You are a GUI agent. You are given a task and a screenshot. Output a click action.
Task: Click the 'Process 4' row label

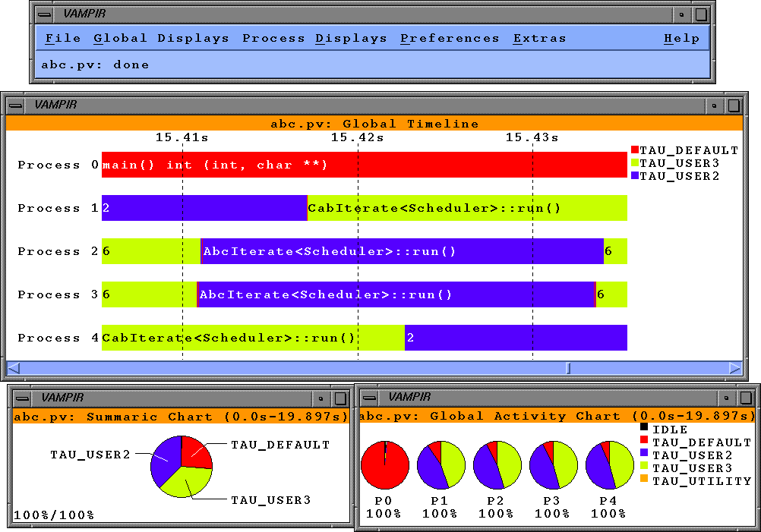click(x=58, y=338)
